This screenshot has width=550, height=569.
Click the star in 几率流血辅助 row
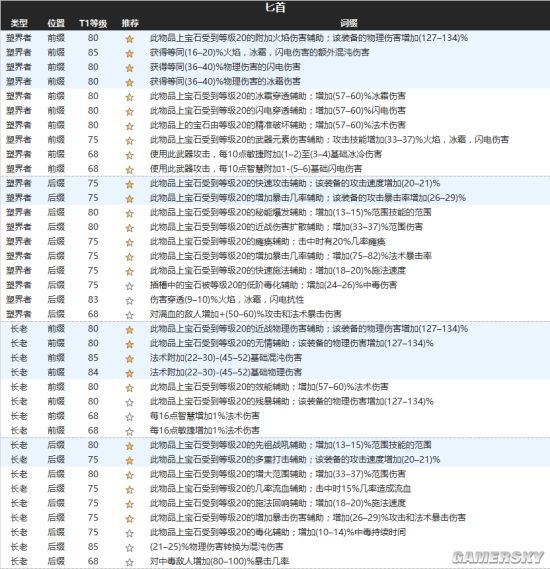[x=130, y=490]
